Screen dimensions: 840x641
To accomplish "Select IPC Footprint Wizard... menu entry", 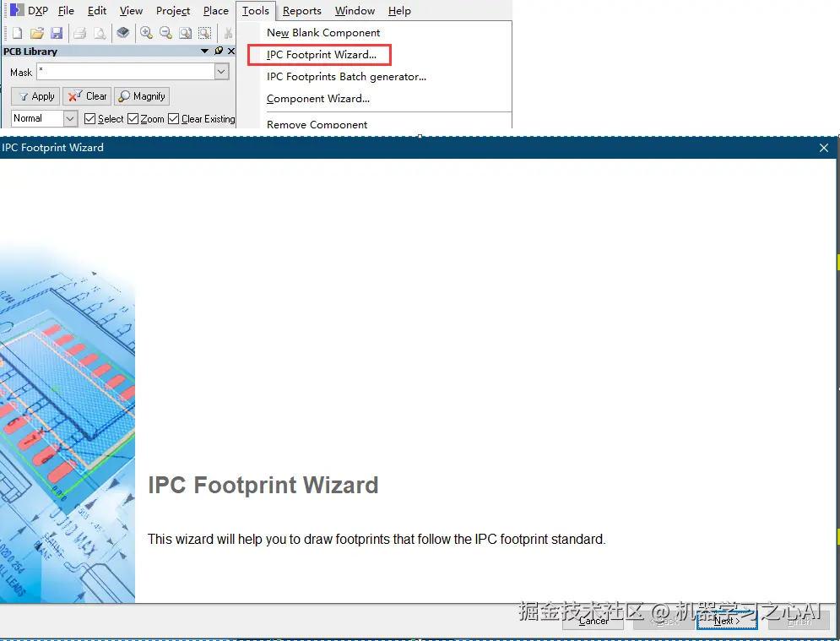I will click(321, 55).
